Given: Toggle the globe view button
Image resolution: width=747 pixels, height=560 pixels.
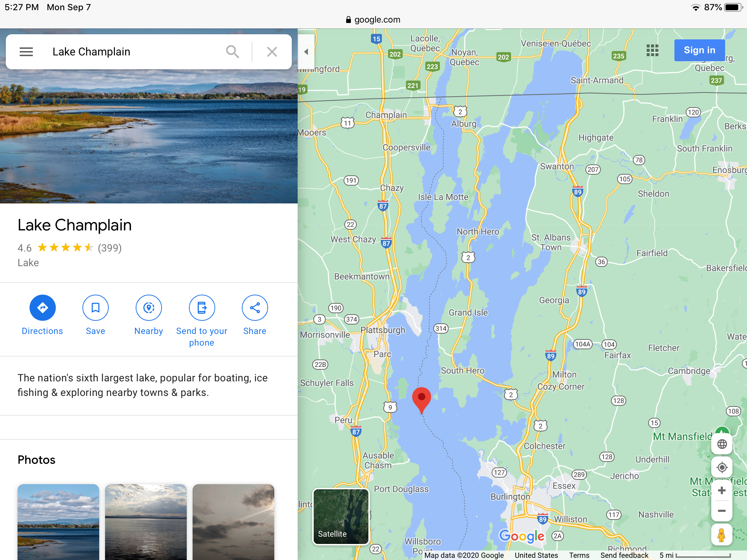Looking at the screenshot, I should coord(722,444).
